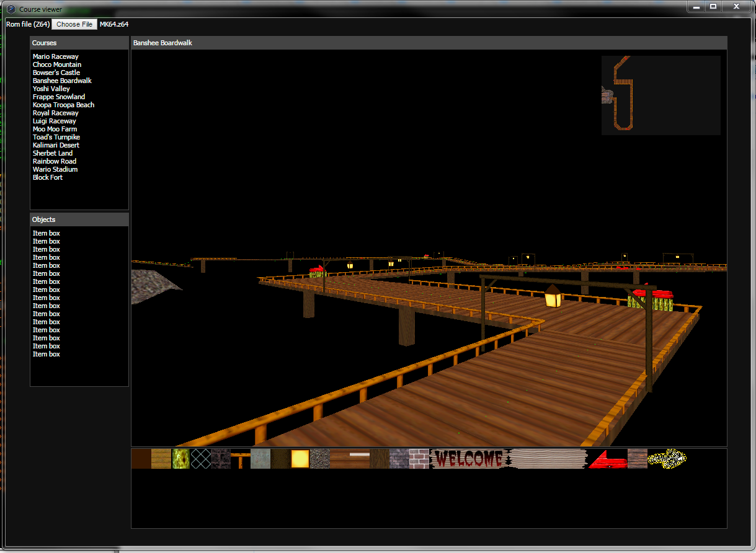Image resolution: width=756 pixels, height=553 pixels.
Task: Select the first Item box object
Action: pyautogui.click(x=47, y=233)
